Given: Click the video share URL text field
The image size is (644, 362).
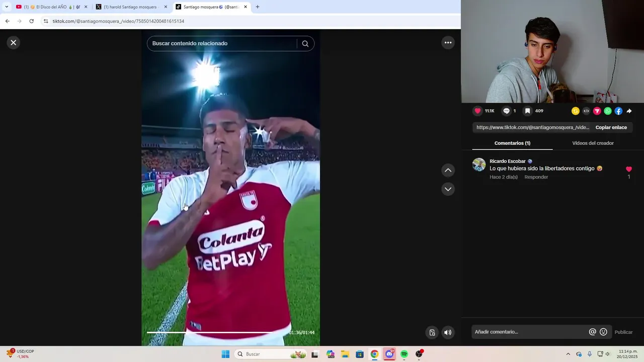Looking at the screenshot, I should [x=532, y=128].
